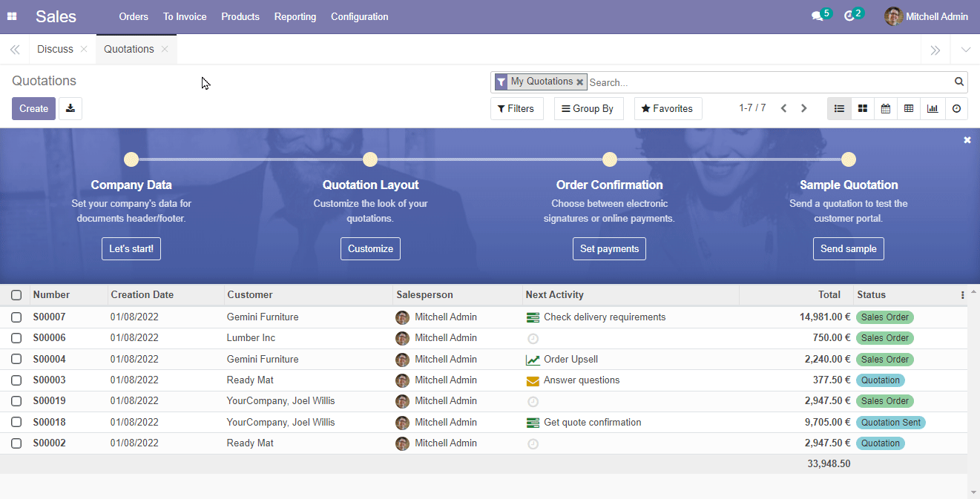This screenshot has width=980, height=499.
Task: Switch to Activity view
Action: (956, 108)
